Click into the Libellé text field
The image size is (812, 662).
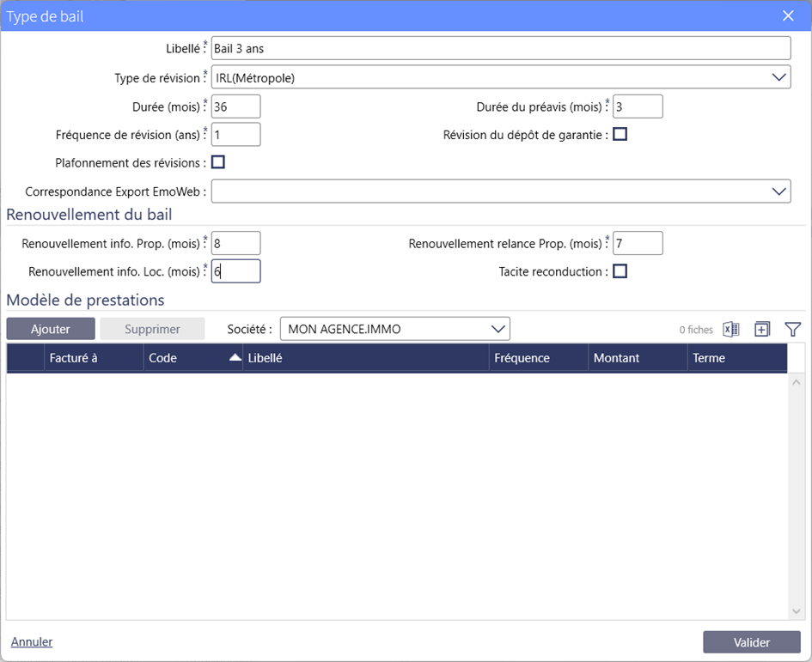pos(500,49)
